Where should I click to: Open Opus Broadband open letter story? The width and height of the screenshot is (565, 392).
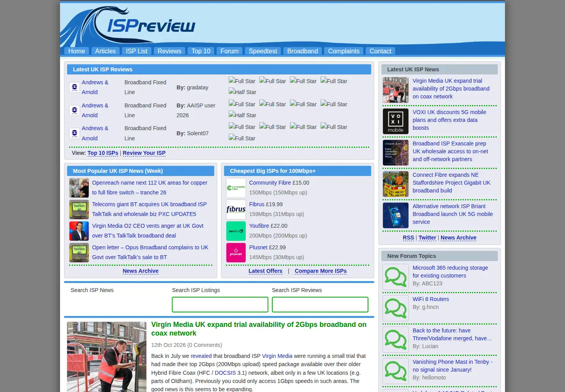150,252
